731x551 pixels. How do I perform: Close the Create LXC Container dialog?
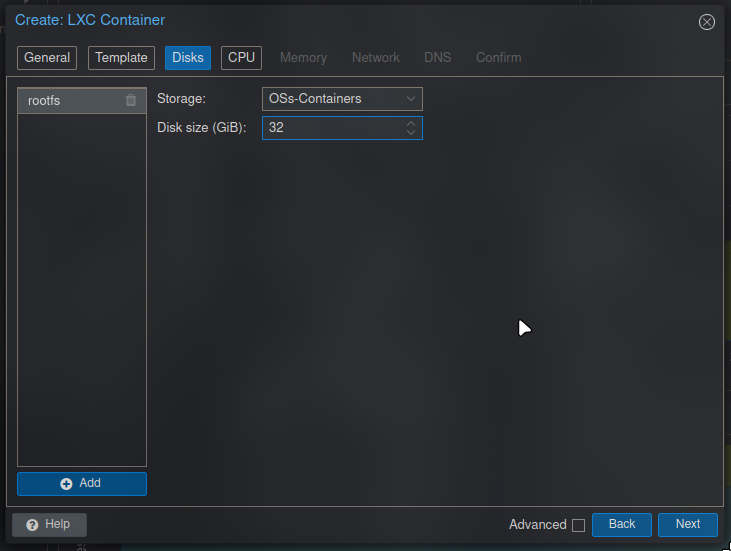click(707, 22)
